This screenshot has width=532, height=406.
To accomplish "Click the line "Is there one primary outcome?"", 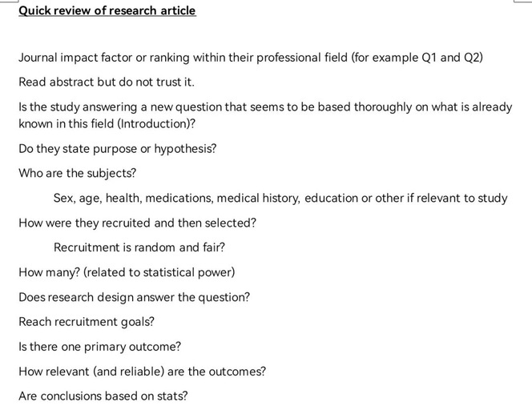I will pyautogui.click(x=99, y=347).
